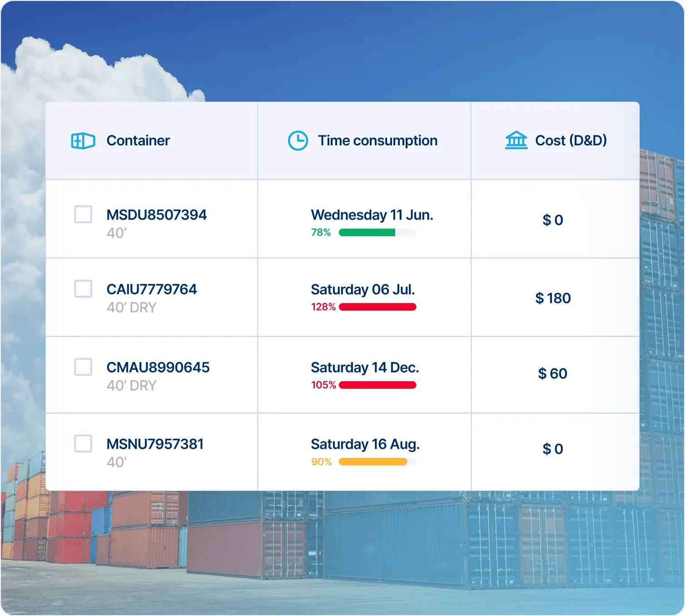This screenshot has width=685, height=616.
Task: Click the container icon in header
Action: [x=83, y=141]
